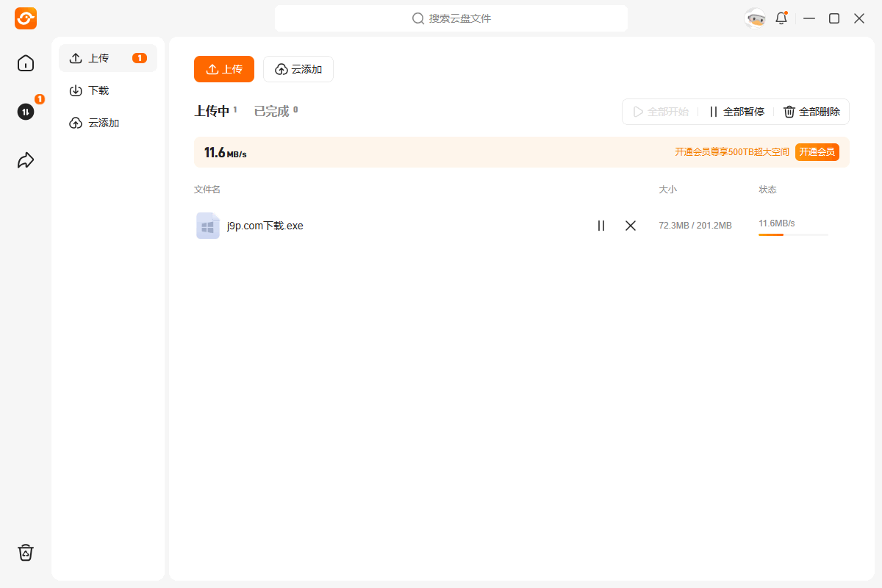The height and width of the screenshot is (588, 882).
Task: Switch to the 已完成 tab
Action: pyautogui.click(x=276, y=111)
